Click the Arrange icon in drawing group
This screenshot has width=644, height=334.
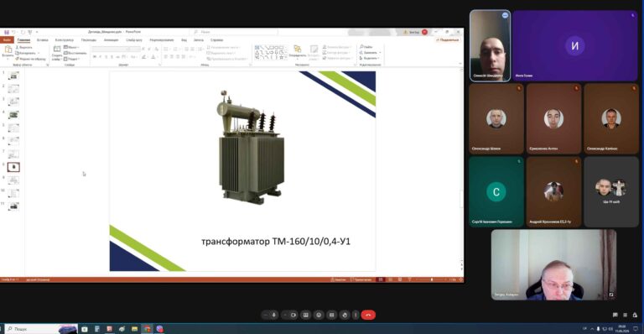click(x=298, y=50)
